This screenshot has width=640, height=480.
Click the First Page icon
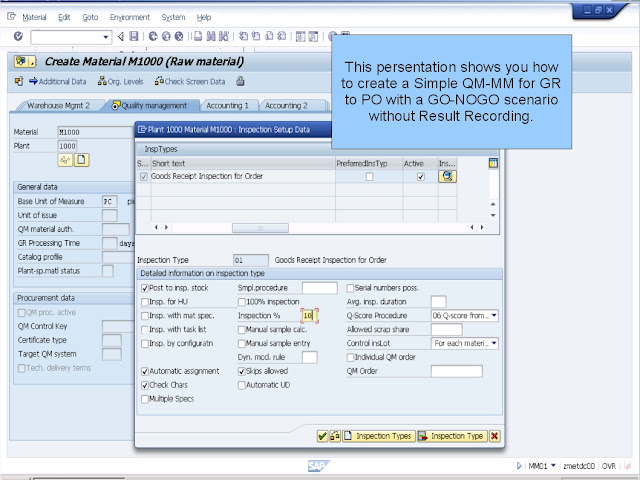[x=243, y=36]
